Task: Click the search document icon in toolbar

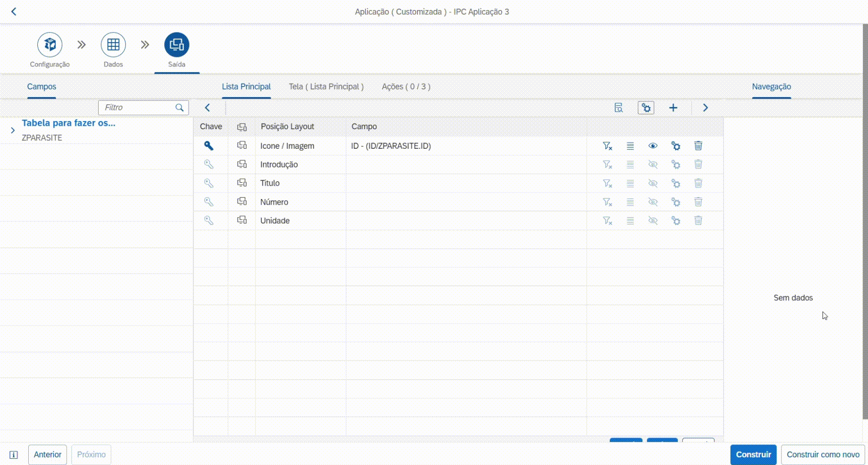Action: [x=619, y=108]
